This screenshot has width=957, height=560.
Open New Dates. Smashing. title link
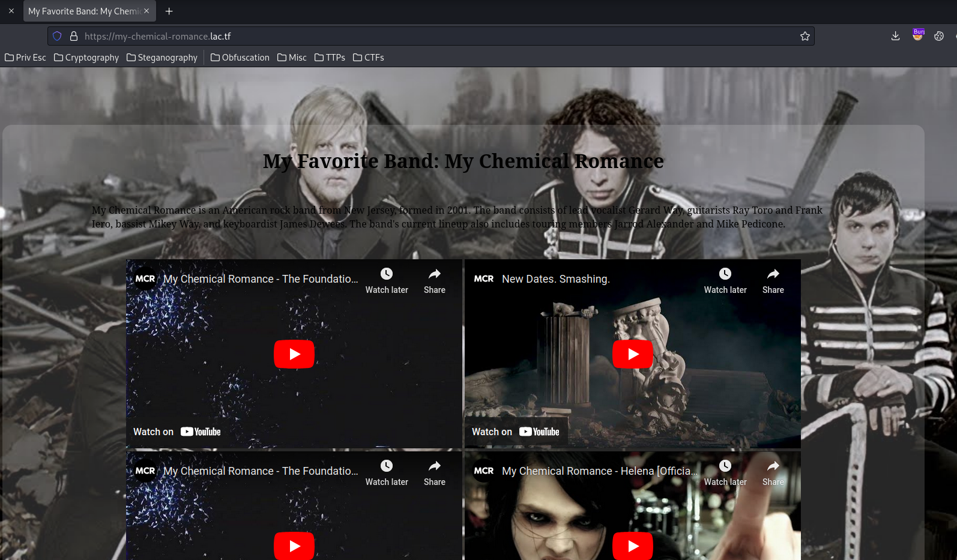click(x=556, y=279)
